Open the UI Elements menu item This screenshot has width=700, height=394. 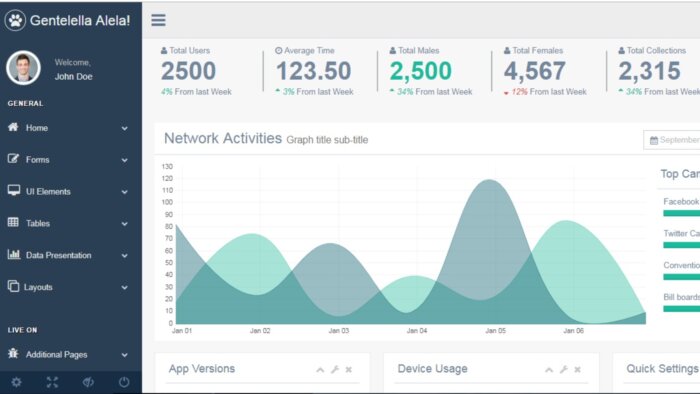click(x=71, y=192)
